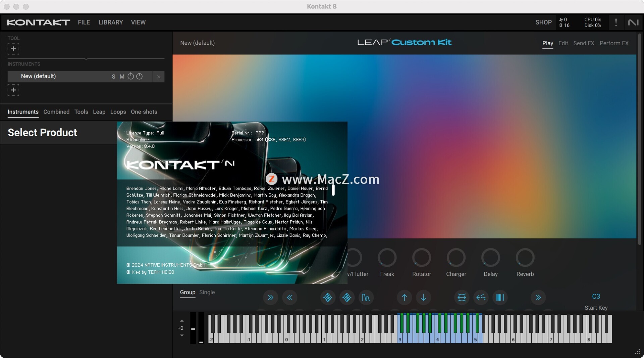Open the VIEW menu
Screen dimensions: 644x358
pyautogui.click(x=138, y=22)
